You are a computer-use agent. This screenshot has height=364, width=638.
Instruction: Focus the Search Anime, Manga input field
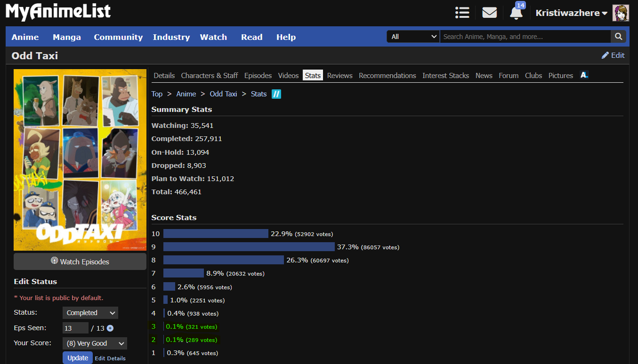pyautogui.click(x=525, y=36)
